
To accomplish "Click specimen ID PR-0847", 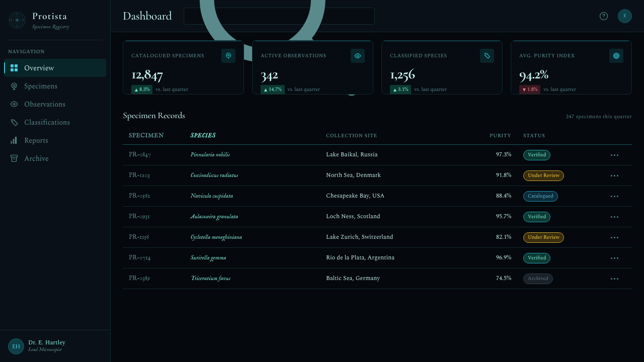I will [x=140, y=154].
